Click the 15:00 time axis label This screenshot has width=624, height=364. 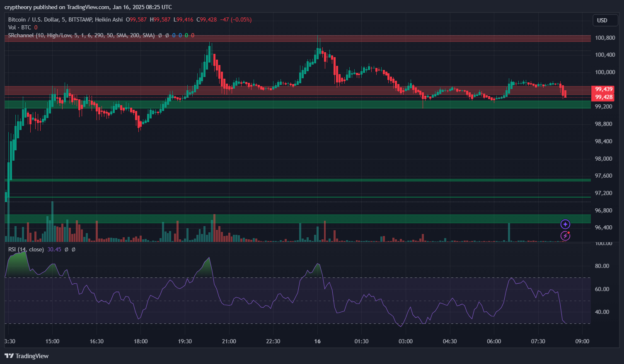[x=52, y=341]
